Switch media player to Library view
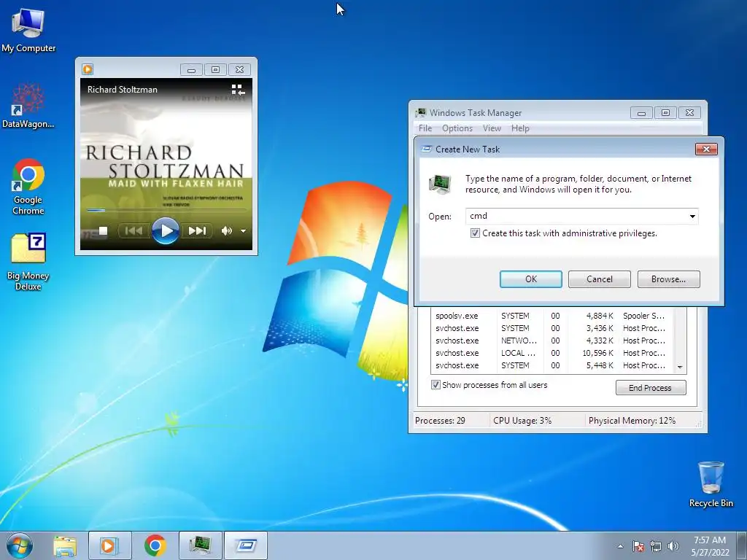This screenshot has width=747, height=560. [x=238, y=90]
